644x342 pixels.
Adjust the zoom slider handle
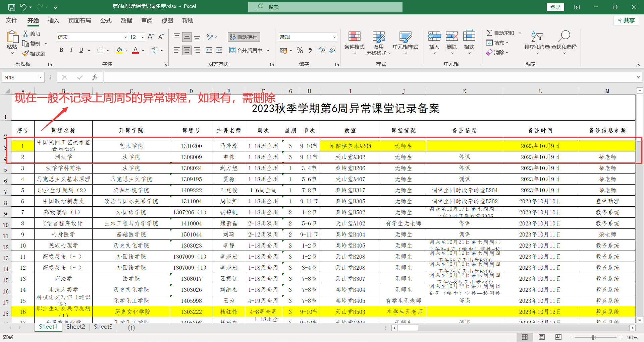click(x=593, y=337)
